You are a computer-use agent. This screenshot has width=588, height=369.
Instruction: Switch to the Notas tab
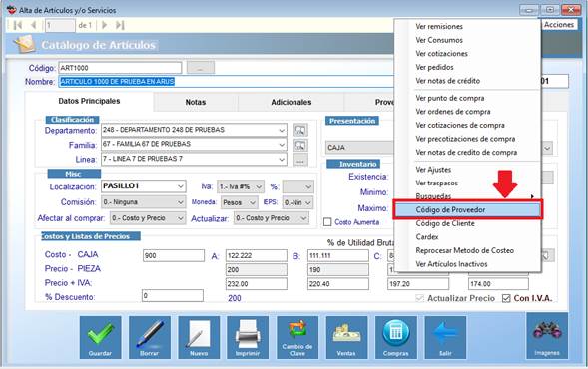[x=196, y=102]
